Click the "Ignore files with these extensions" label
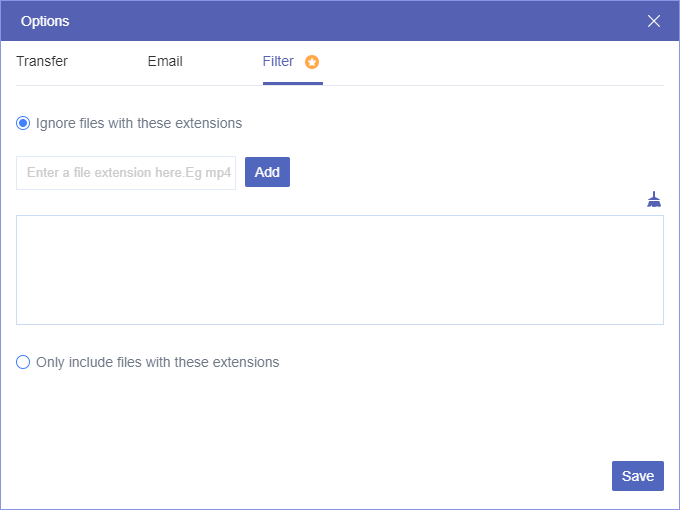This screenshot has width=680, height=510. pyautogui.click(x=139, y=124)
